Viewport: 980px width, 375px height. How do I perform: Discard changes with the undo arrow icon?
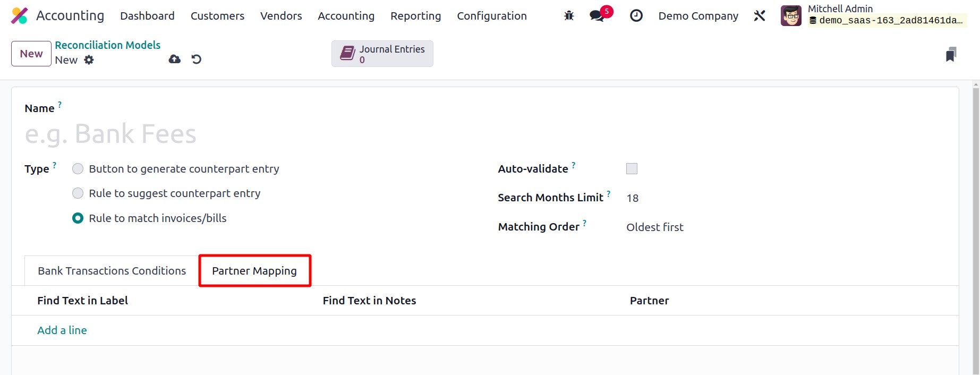pos(197,59)
